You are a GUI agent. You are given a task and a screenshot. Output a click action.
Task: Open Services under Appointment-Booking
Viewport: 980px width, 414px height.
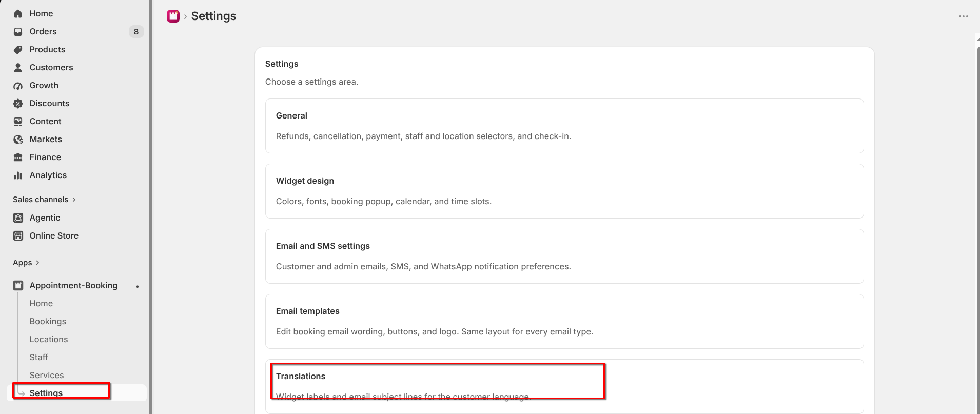pyautogui.click(x=47, y=375)
